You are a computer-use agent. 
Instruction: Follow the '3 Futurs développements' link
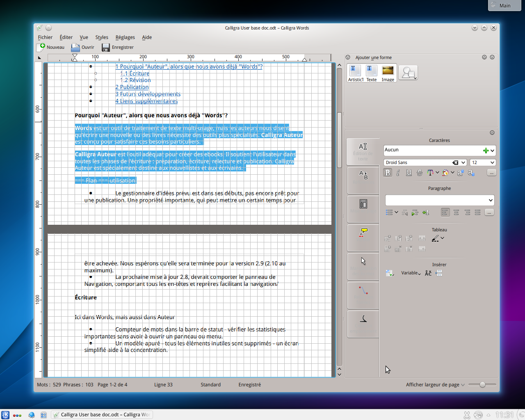[x=148, y=94]
